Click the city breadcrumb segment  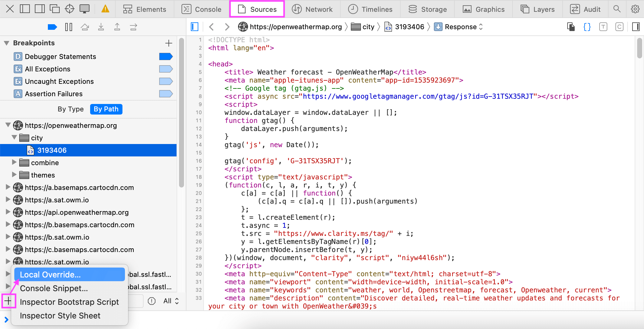(363, 27)
